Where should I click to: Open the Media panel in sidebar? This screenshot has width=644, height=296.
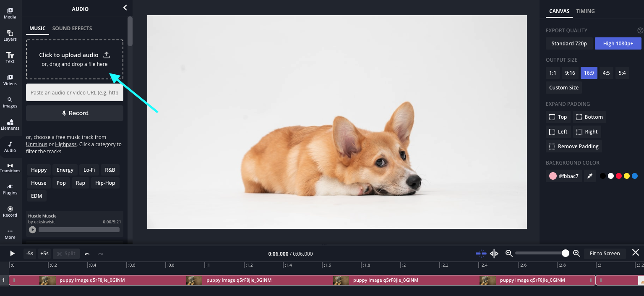point(10,13)
